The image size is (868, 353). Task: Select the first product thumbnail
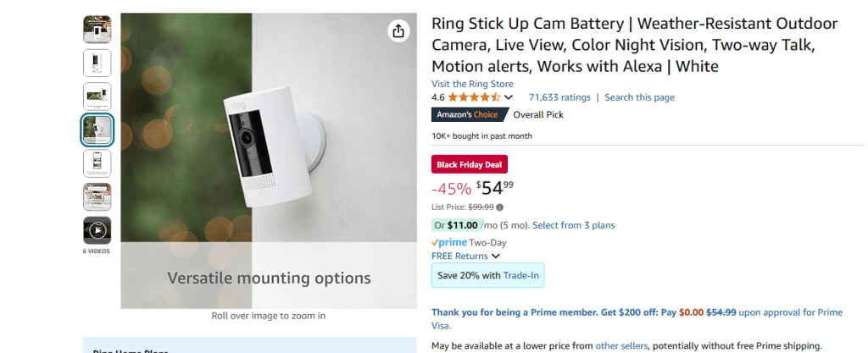coord(97,30)
